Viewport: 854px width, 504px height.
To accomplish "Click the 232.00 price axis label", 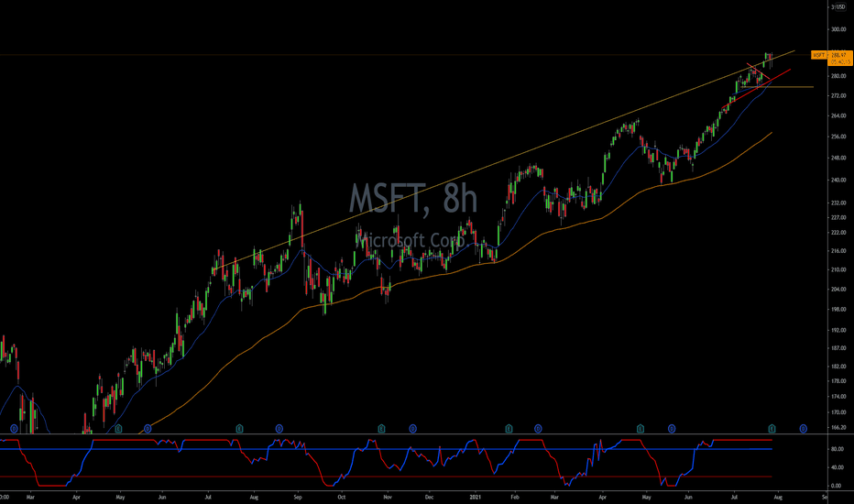I will coord(838,203).
